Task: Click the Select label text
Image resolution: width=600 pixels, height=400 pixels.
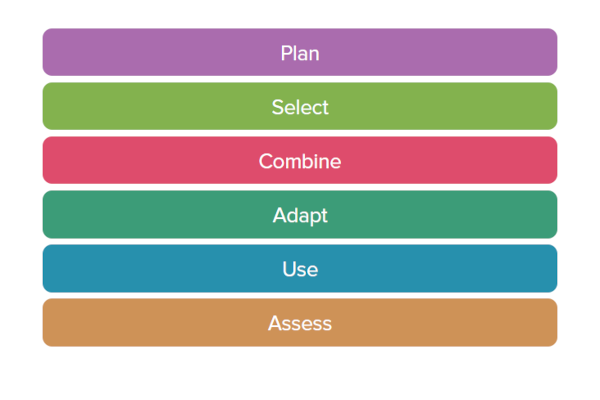Action: pos(300,107)
